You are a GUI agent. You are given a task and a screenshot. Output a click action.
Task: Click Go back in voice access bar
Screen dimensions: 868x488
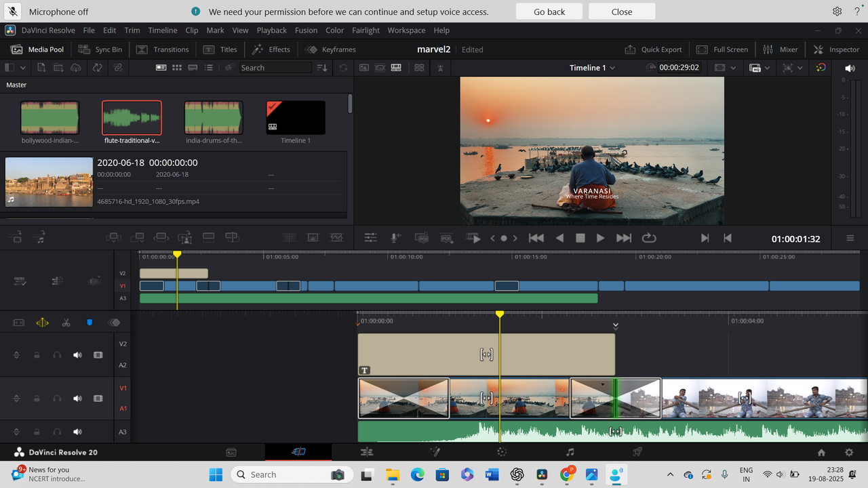coord(549,12)
